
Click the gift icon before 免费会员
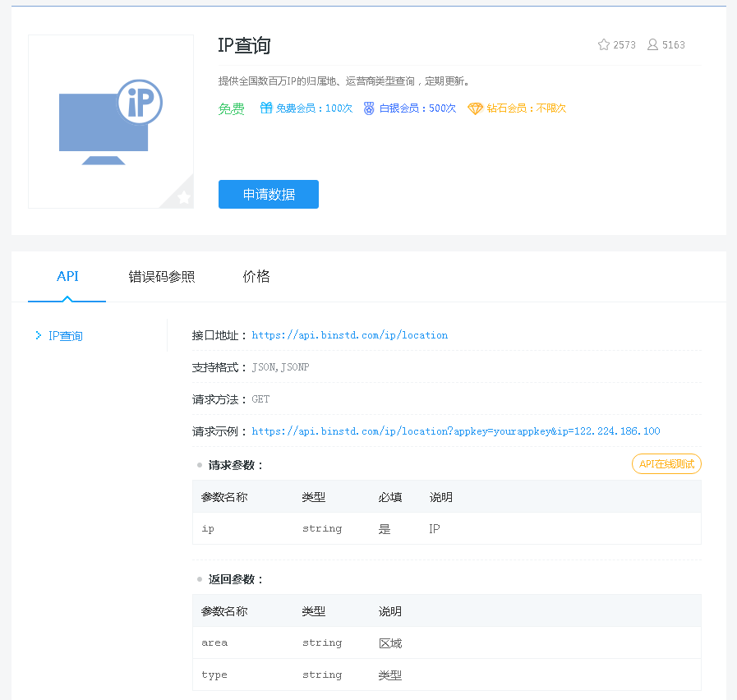click(x=265, y=108)
